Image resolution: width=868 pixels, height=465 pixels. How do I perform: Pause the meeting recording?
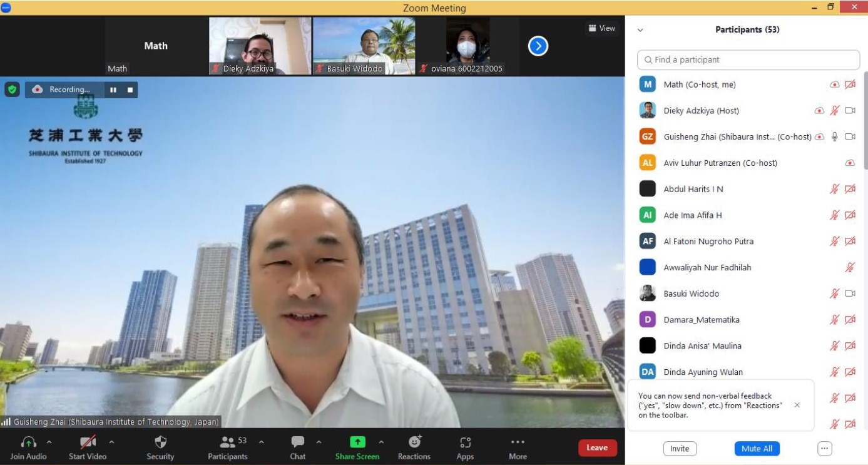pyautogui.click(x=113, y=90)
